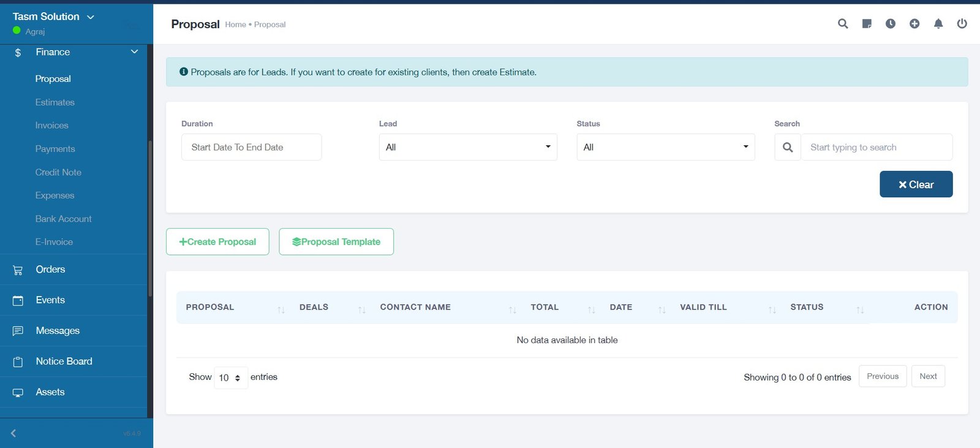This screenshot has width=980, height=448.
Task: Open the Lead filter dropdown
Action: point(468,147)
